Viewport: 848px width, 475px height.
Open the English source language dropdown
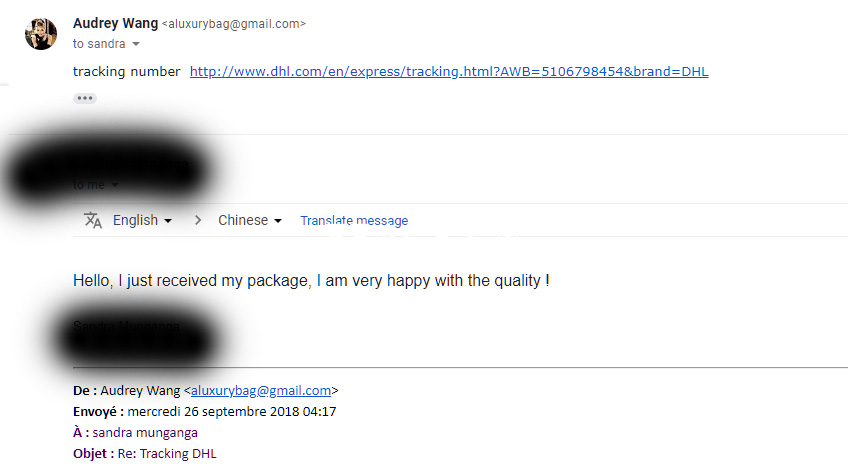pyautogui.click(x=142, y=220)
